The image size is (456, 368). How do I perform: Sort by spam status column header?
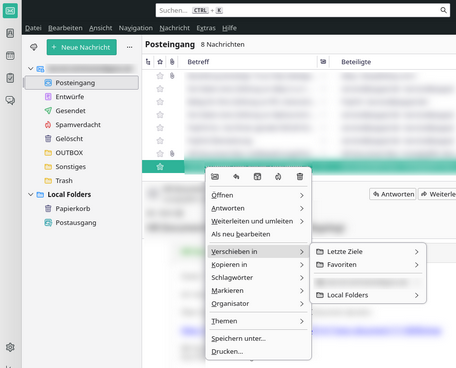click(323, 62)
